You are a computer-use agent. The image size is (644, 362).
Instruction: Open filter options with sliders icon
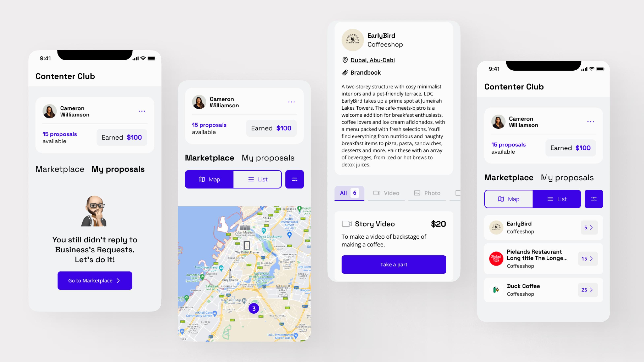pyautogui.click(x=294, y=179)
